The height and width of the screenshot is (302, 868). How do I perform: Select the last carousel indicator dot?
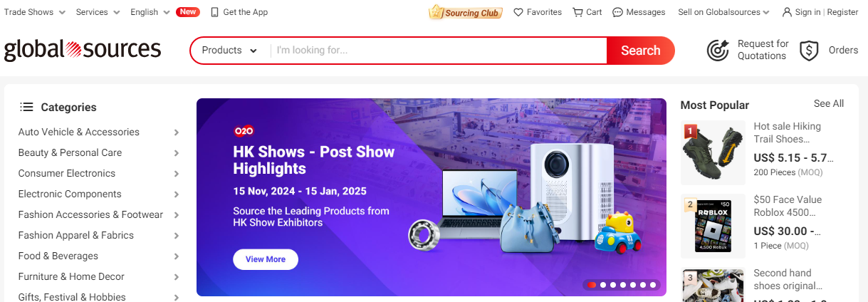click(653, 285)
